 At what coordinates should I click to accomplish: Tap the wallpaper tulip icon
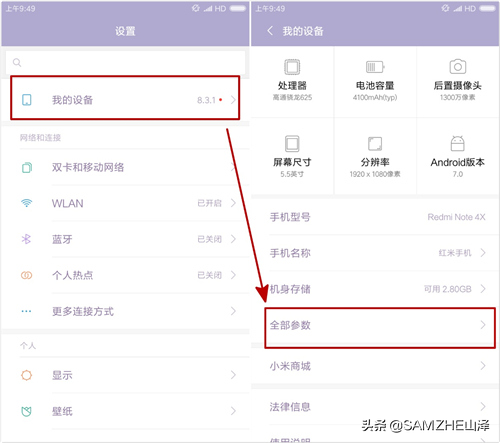[x=27, y=411]
